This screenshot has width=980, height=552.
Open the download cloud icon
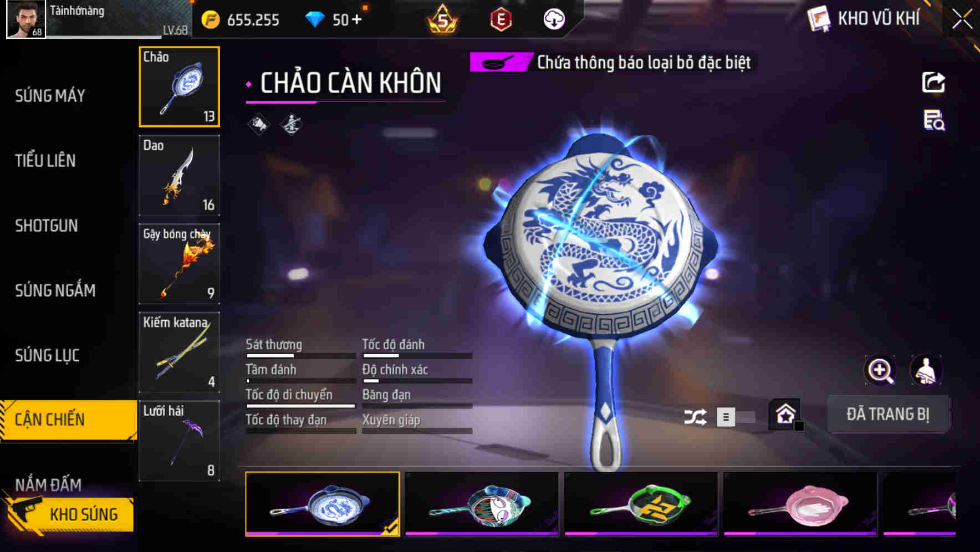554,19
